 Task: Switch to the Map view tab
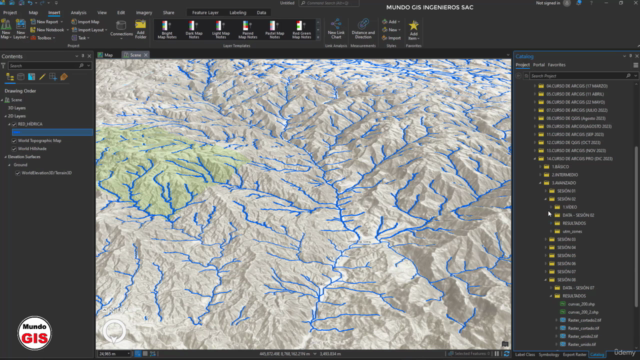(106, 55)
